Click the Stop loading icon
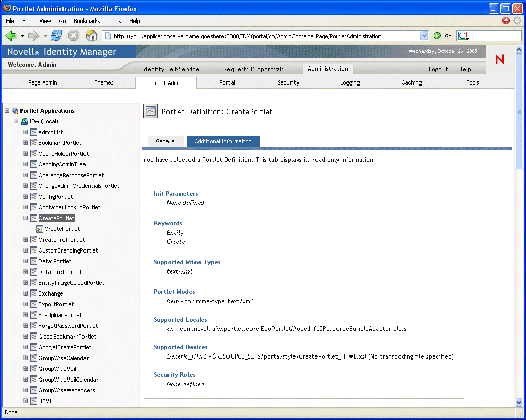526x420 pixels. (74, 35)
